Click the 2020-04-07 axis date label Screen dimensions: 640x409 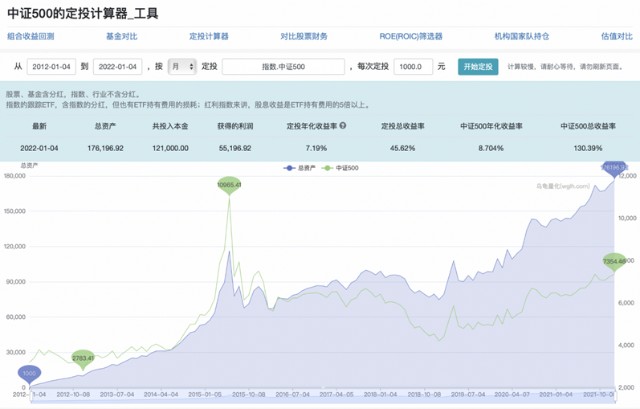click(x=512, y=395)
